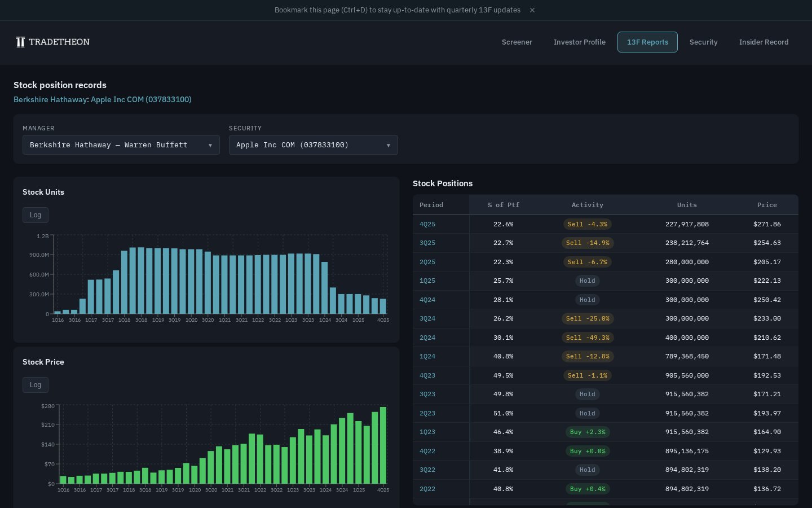Dismiss the bookmark notification banner

tap(532, 10)
